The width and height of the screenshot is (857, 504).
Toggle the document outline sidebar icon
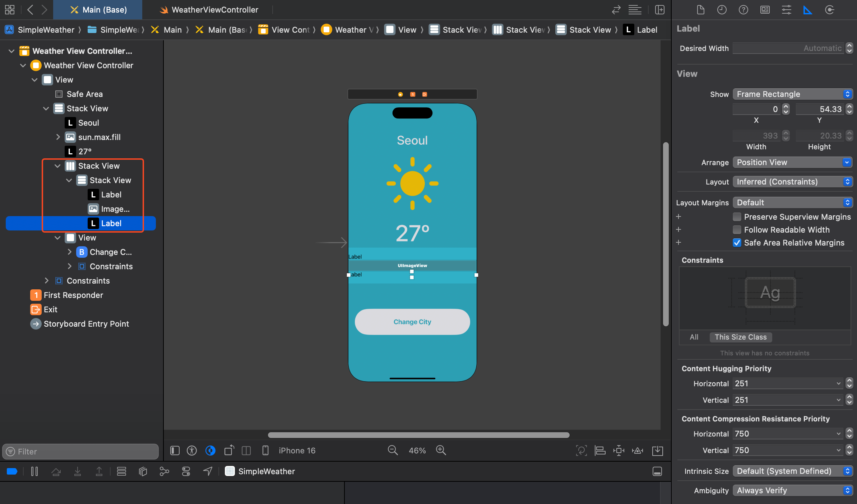[x=175, y=450]
